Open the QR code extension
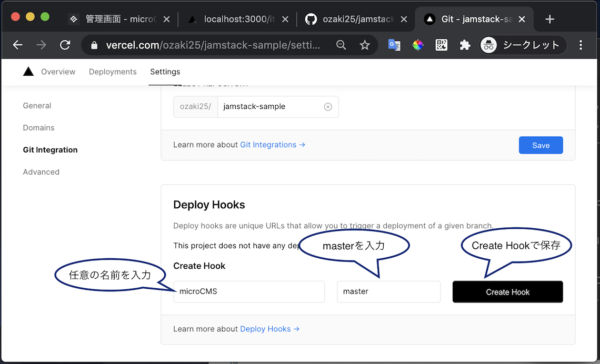The width and height of the screenshot is (600, 364). (441, 45)
